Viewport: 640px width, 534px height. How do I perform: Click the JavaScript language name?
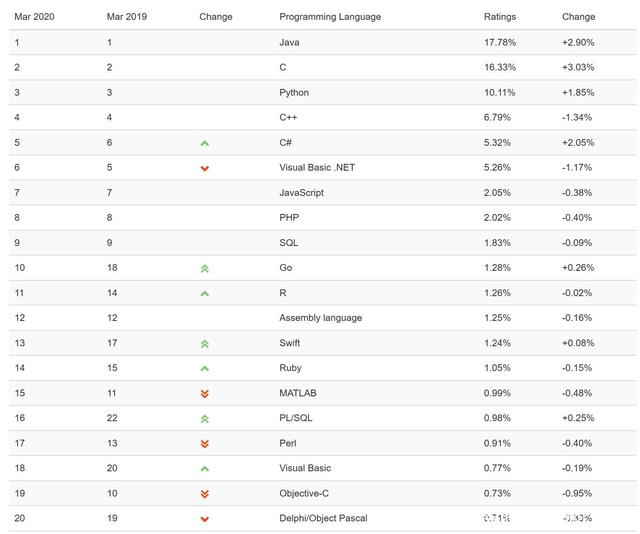coord(301,193)
